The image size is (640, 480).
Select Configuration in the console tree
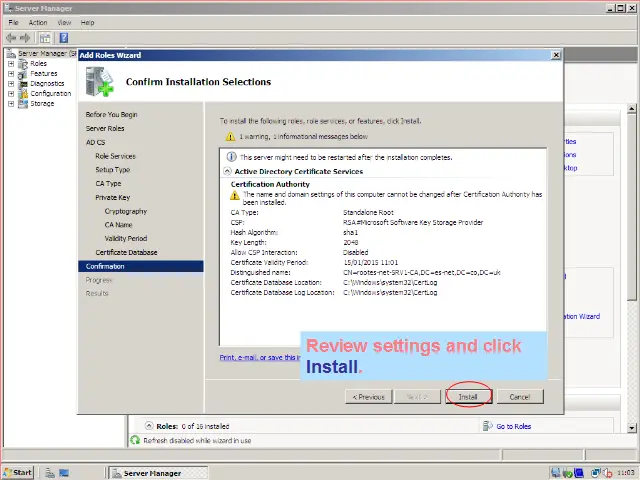coord(51,93)
